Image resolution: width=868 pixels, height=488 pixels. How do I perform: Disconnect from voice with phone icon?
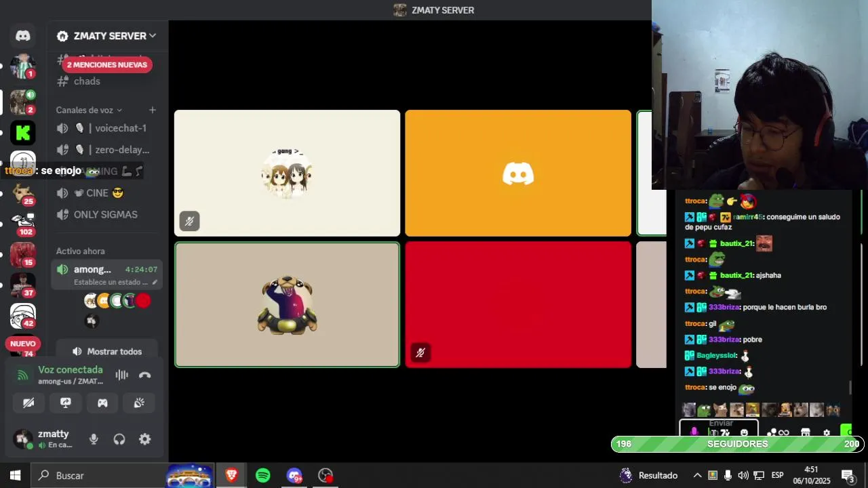click(144, 375)
